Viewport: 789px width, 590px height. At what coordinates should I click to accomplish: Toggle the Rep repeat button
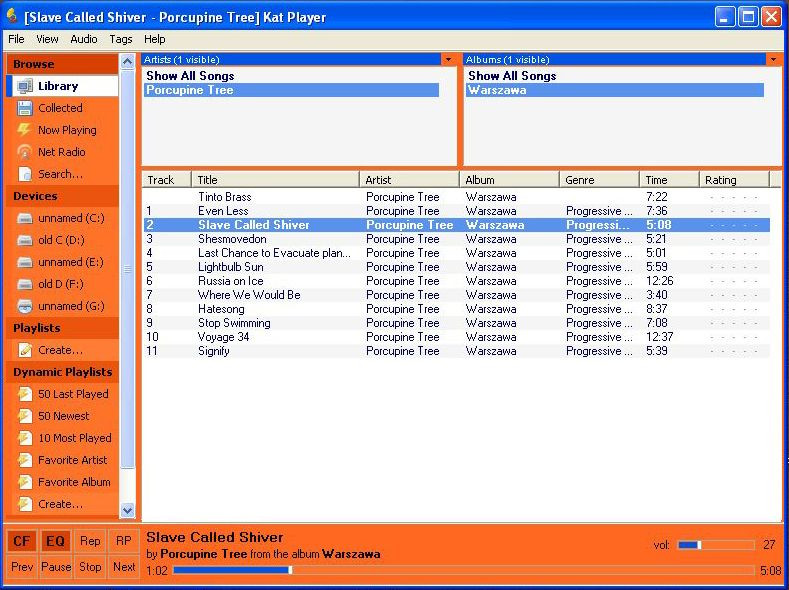(x=90, y=541)
